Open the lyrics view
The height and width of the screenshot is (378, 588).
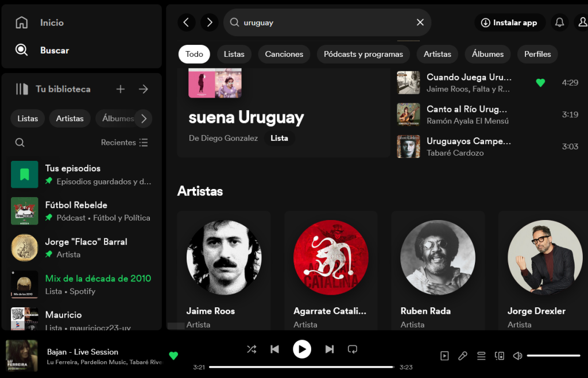tap(463, 356)
